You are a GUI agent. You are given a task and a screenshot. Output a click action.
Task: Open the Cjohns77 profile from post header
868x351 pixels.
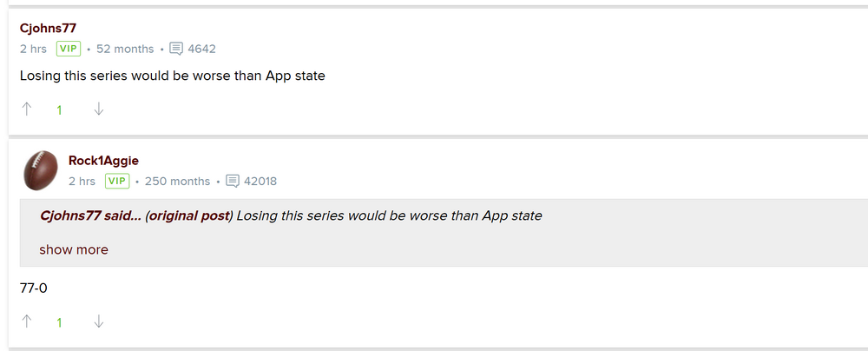pyautogui.click(x=48, y=29)
